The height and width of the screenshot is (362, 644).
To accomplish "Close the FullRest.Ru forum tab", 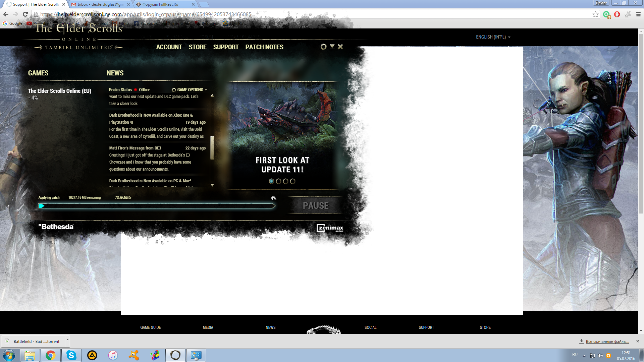I will pos(193,4).
